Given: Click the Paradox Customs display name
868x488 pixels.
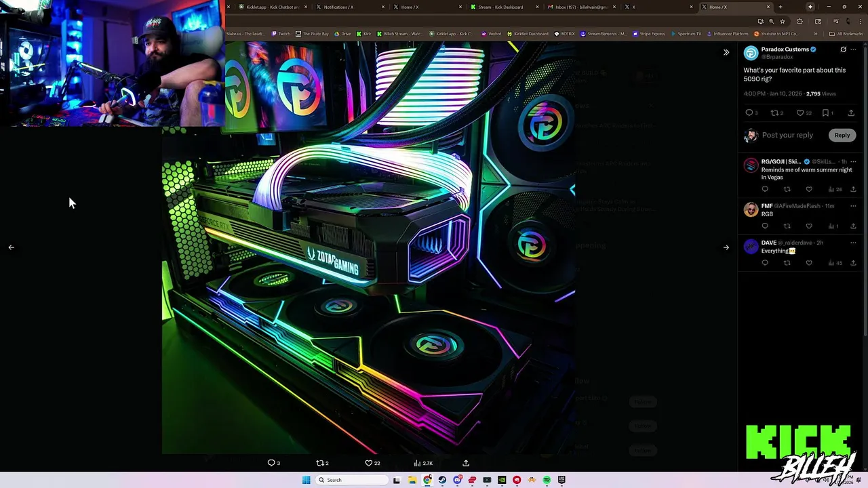Looking at the screenshot, I should 785,49.
